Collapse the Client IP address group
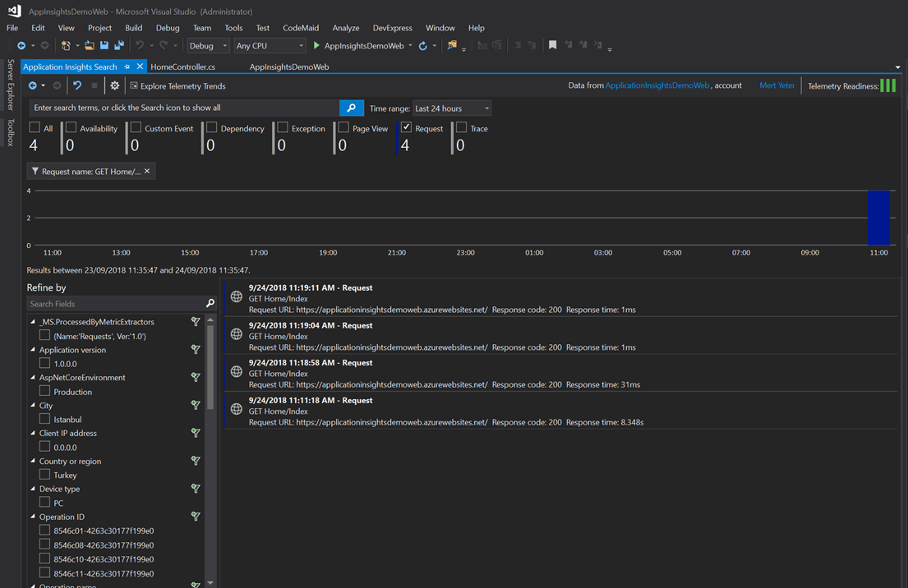The width and height of the screenshot is (908, 588). pyautogui.click(x=33, y=433)
